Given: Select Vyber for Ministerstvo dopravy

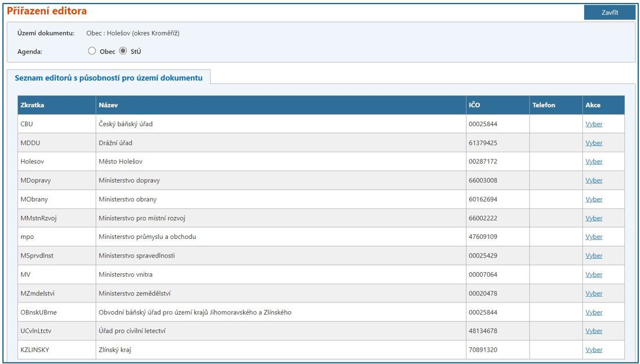Looking at the screenshot, I should point(593,180).
